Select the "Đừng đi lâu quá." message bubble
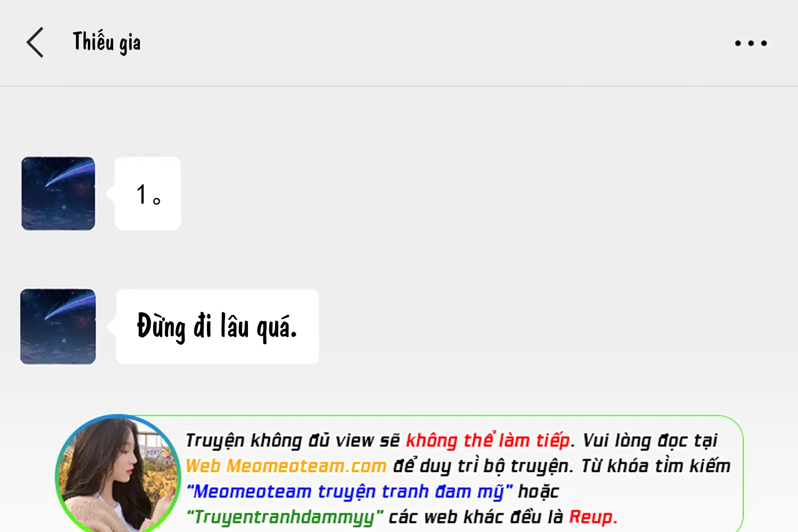798x532 pixels. (x=217, y=327)
